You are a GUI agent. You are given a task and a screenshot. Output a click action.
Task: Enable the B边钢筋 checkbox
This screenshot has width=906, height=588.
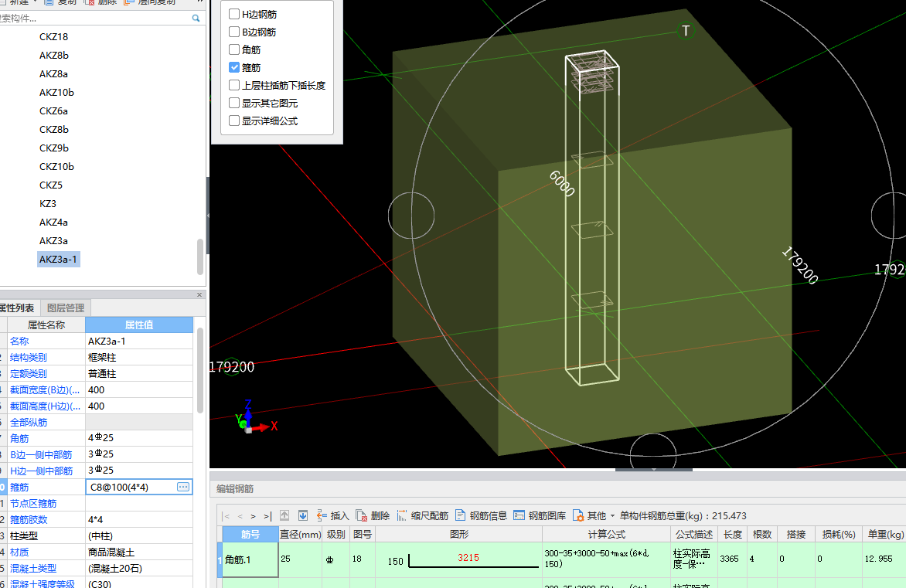click(234, 32)
